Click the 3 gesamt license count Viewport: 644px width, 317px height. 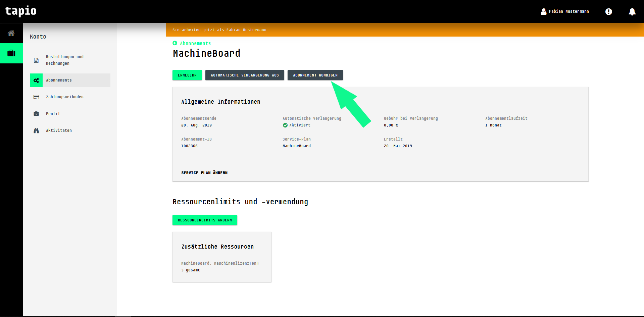pos(191,270)
